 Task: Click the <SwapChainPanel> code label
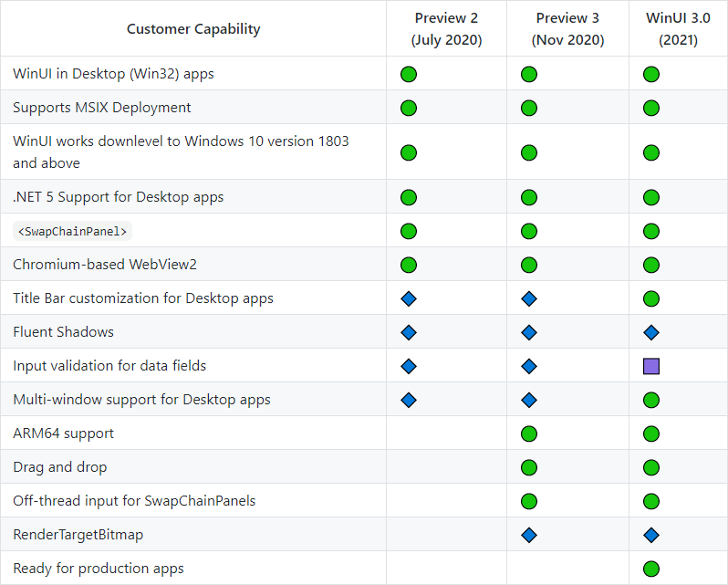point(72,231)
